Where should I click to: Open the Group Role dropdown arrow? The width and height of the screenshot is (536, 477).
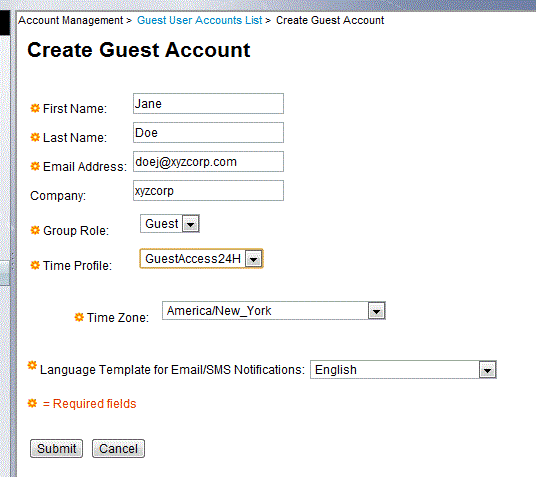point(190,224)
